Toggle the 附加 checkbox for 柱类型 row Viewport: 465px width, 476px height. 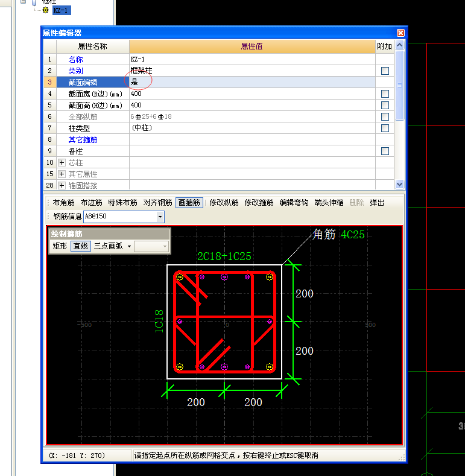(385, 128)
